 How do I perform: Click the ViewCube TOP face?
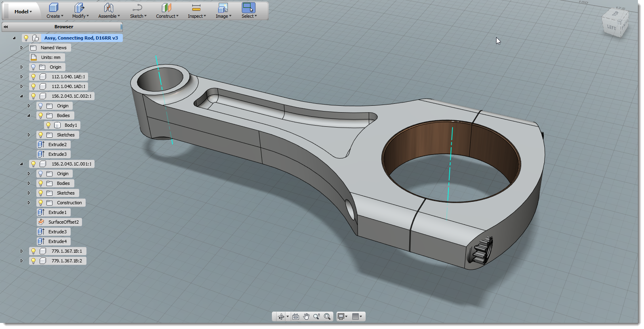616,13
